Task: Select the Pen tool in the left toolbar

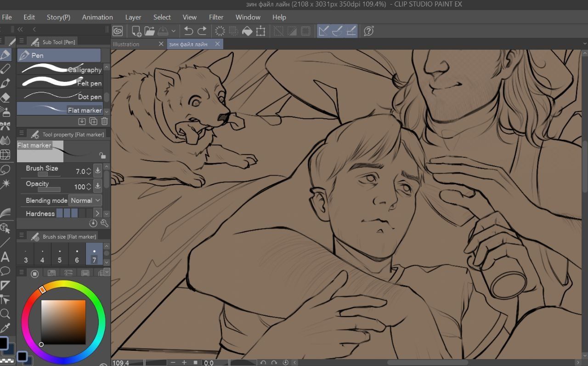Action: tap(6, 55)
